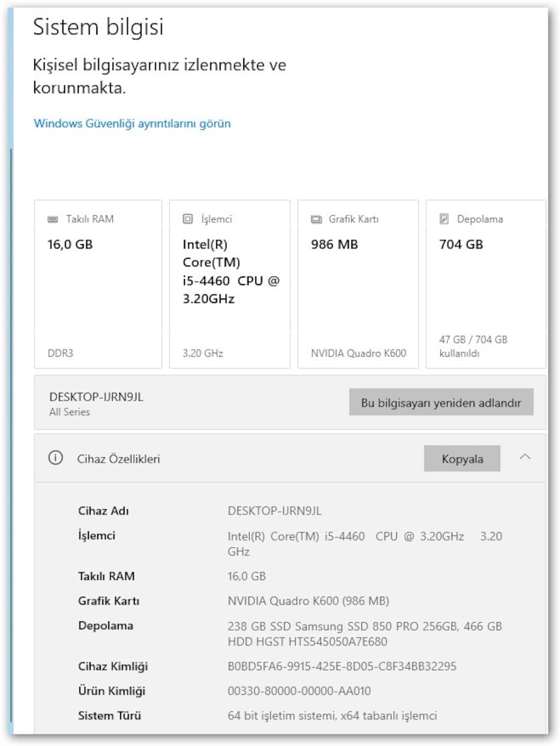Click the İşlemci processor chip icon
This screenshot has height=746, width=560.
coord(188,219)
